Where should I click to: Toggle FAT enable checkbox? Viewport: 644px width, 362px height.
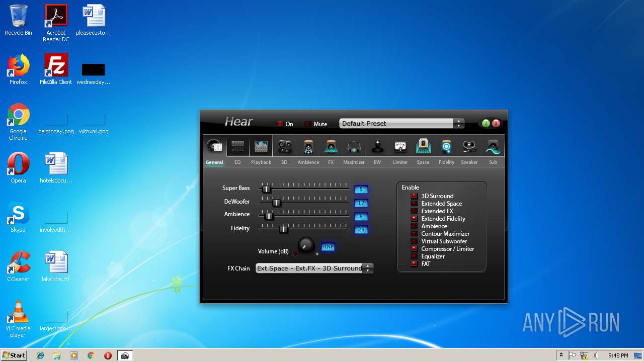click(x=414, y=264)
